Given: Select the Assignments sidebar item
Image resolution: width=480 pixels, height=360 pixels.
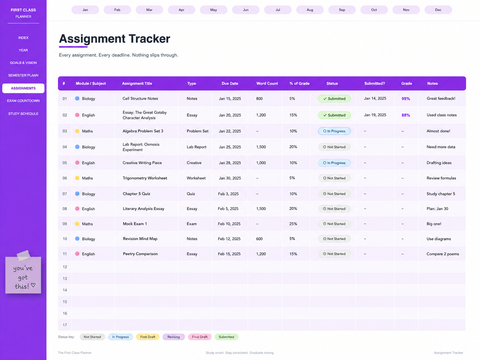Looking at the screenshot, I should pos(23,88).
